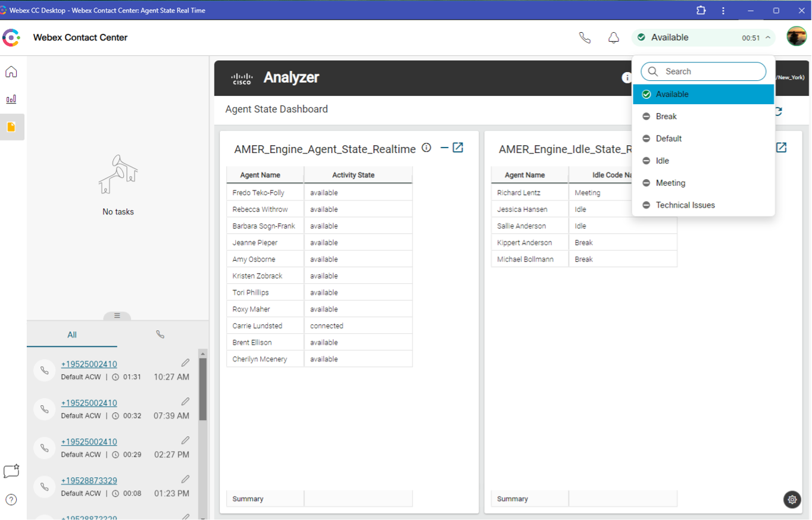Screen dimensions: 812x520
Task: Select the Technical Issues state
Action: 703,205
